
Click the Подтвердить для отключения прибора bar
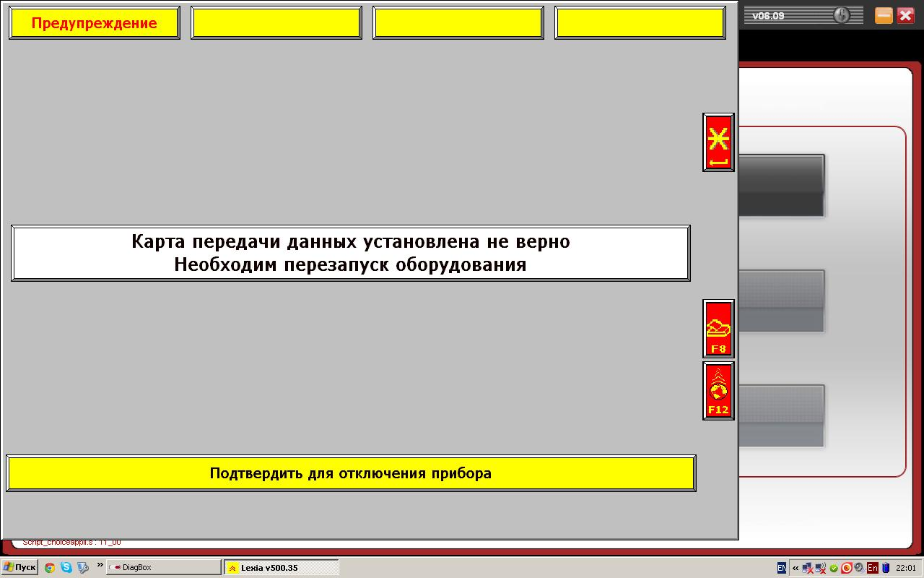pyautogui.click(x=351, y=473)
